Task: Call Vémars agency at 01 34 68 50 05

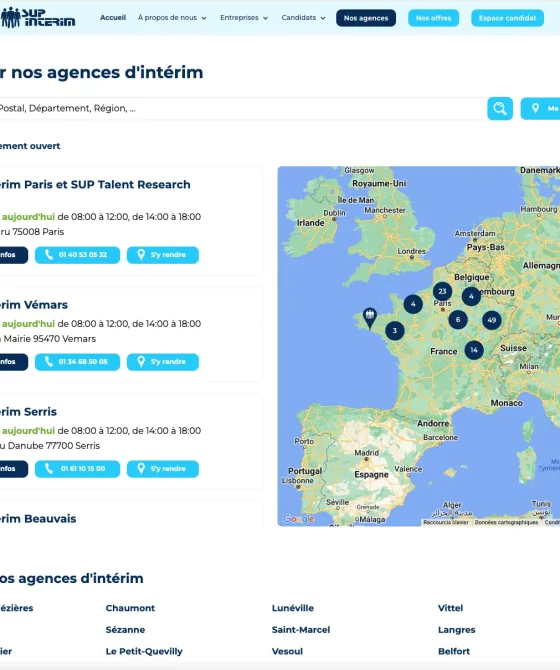Action: (77, 362)
